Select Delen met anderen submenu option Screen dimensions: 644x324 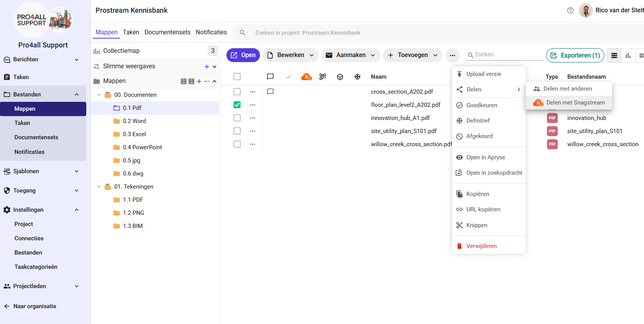coord(569,89)
